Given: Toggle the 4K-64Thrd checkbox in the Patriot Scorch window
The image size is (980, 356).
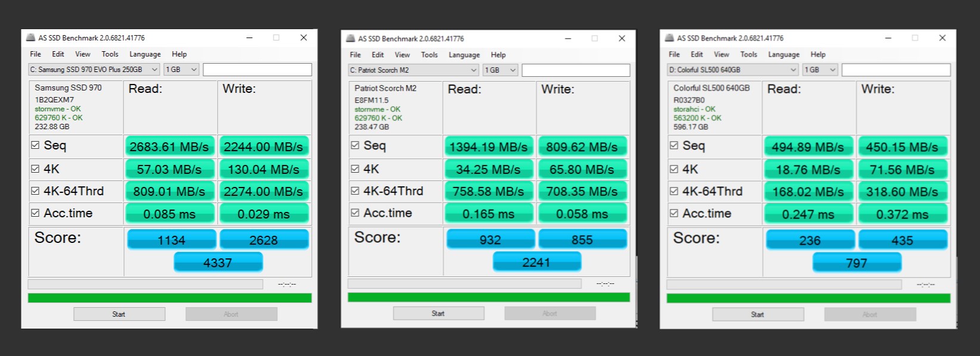Looking at the screenshot, I should (355, 191).
